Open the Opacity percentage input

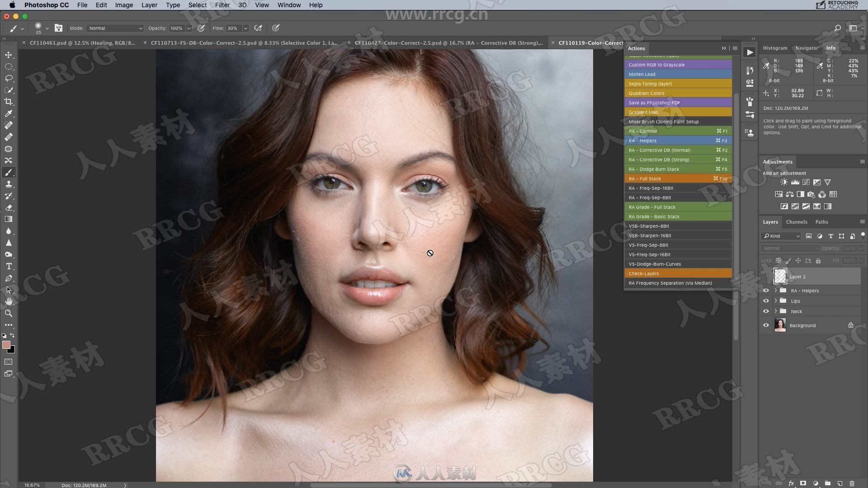177,28
